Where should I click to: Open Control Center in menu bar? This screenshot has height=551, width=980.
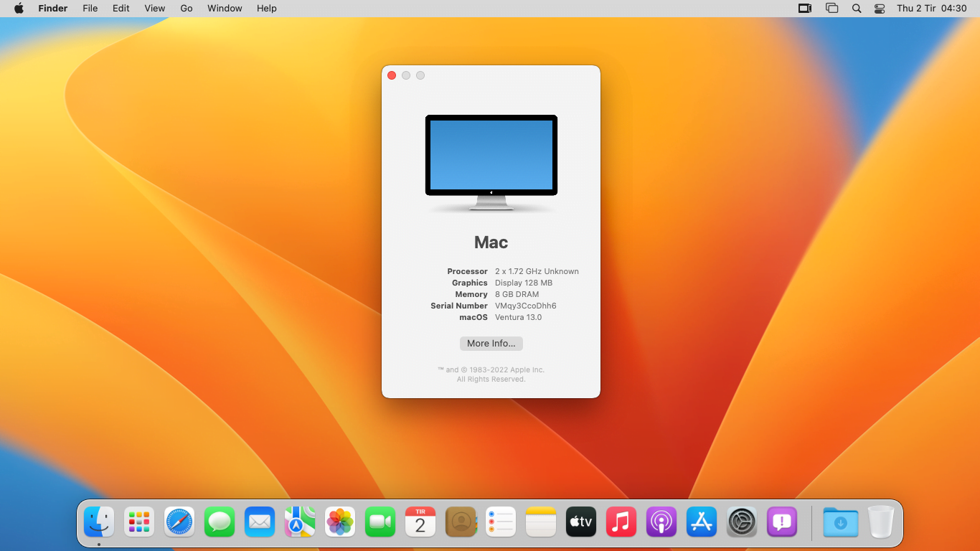880,9
